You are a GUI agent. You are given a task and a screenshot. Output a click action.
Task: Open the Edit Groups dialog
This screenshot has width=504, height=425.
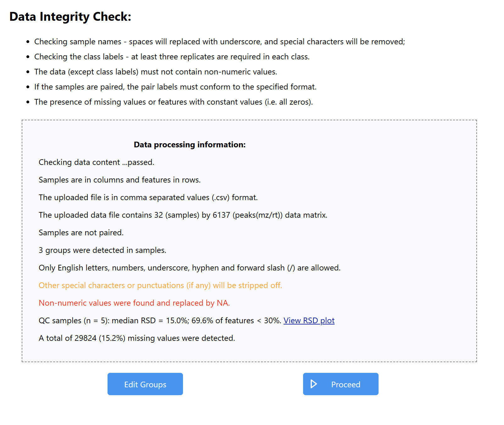tap(145, 384)
